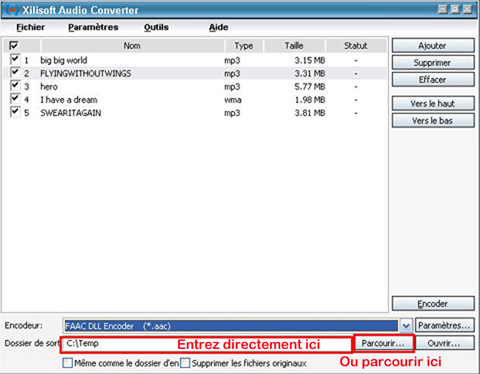Open the Fichier menu
This screenshot has width=480, height=374.
[x=30, y=27]
